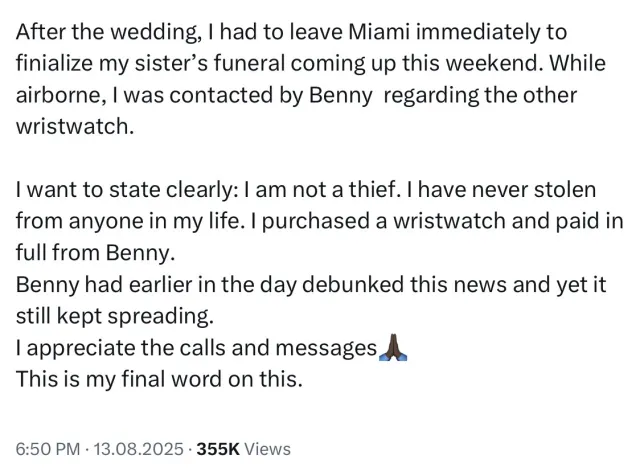Click the 13.08.2025 post date
Screen dimensions: 640x476
tap(139, 449)
